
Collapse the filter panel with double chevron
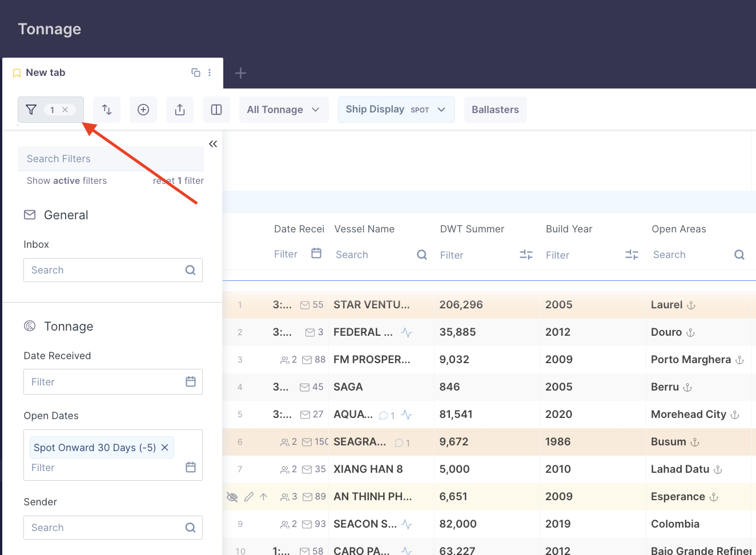[213, 144]
